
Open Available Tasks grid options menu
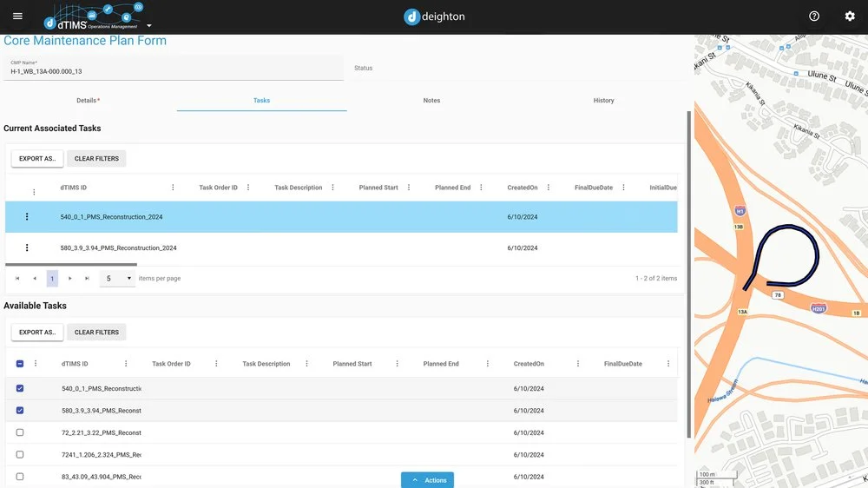36,363
